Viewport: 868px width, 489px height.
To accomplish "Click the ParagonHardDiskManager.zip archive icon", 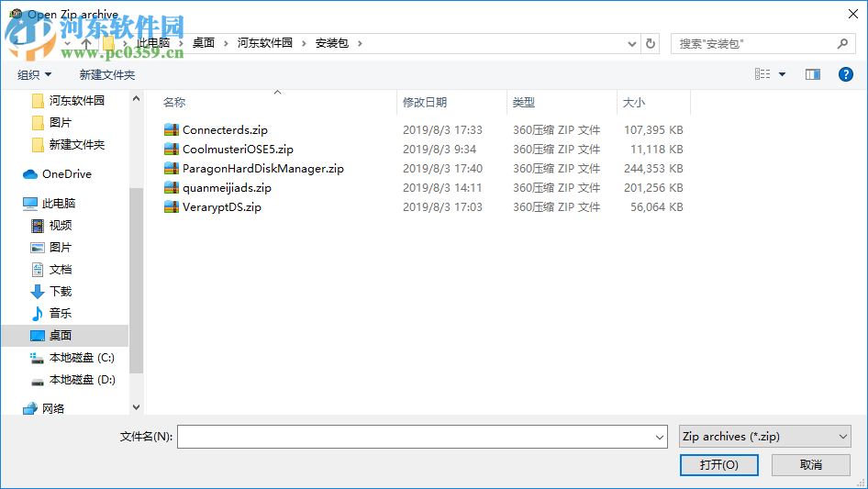I will click(x=172, y=169).
